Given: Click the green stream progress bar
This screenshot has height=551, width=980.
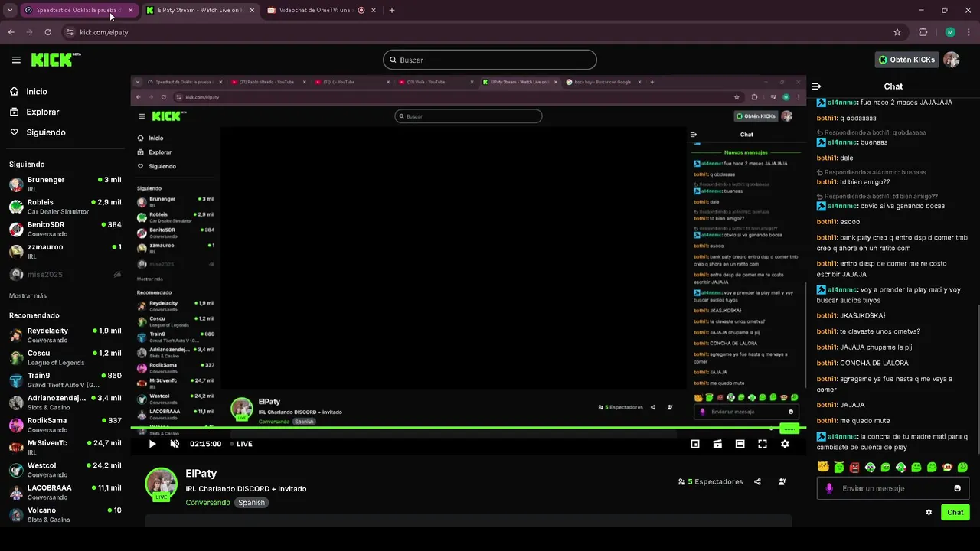Looking at the screenshot, I should pos(467,428).
